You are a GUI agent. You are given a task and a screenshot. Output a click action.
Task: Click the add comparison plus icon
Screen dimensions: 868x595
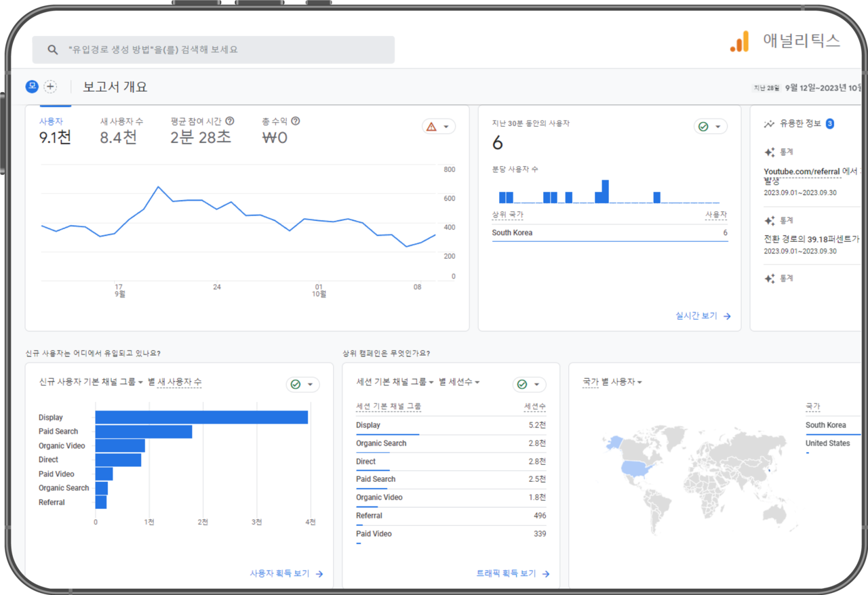coord(50,87)
